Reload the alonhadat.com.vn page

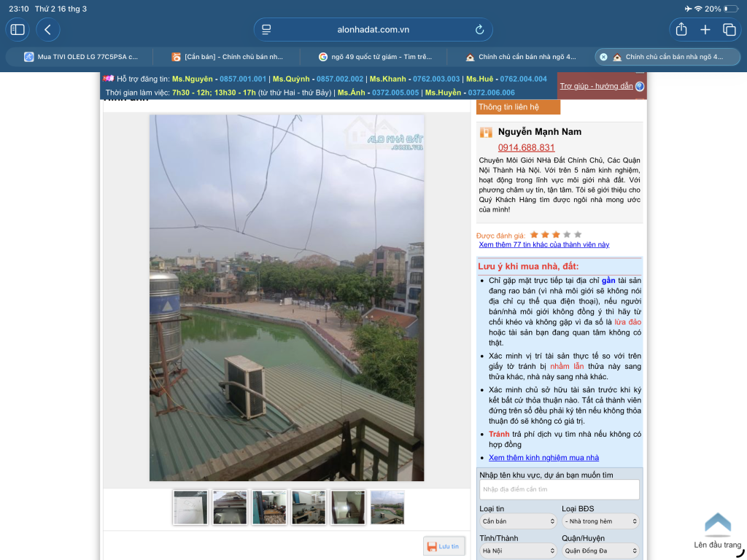click(479, 29)
